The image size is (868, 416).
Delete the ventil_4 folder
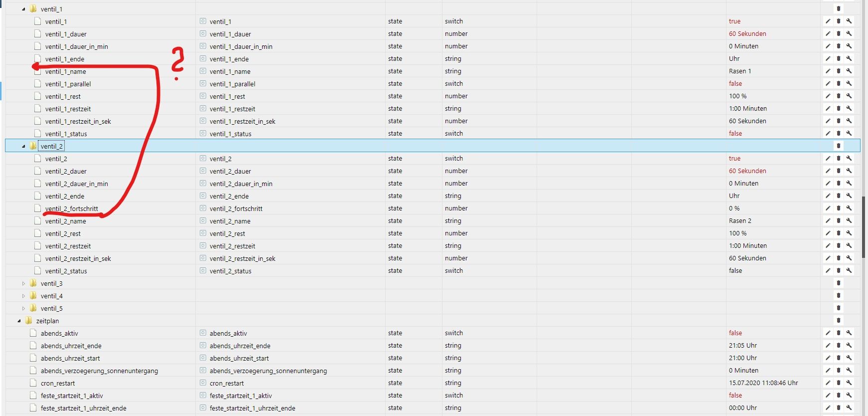tap(839, 295)
